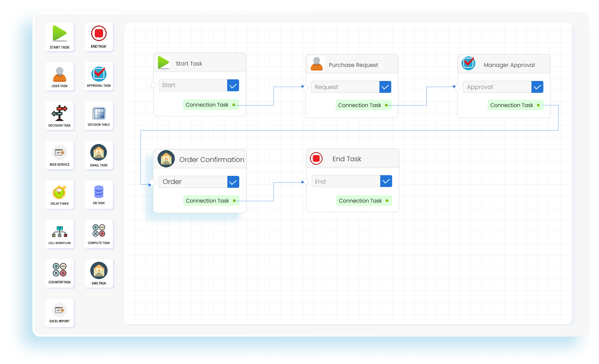Toggle the checkmark beside the Request field

click(x=385, y=87)
